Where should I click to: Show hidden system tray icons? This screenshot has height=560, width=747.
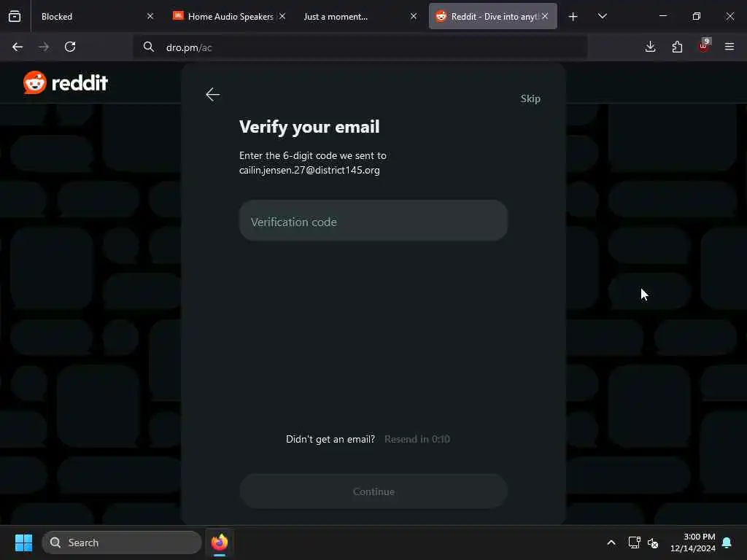point(611,542)
